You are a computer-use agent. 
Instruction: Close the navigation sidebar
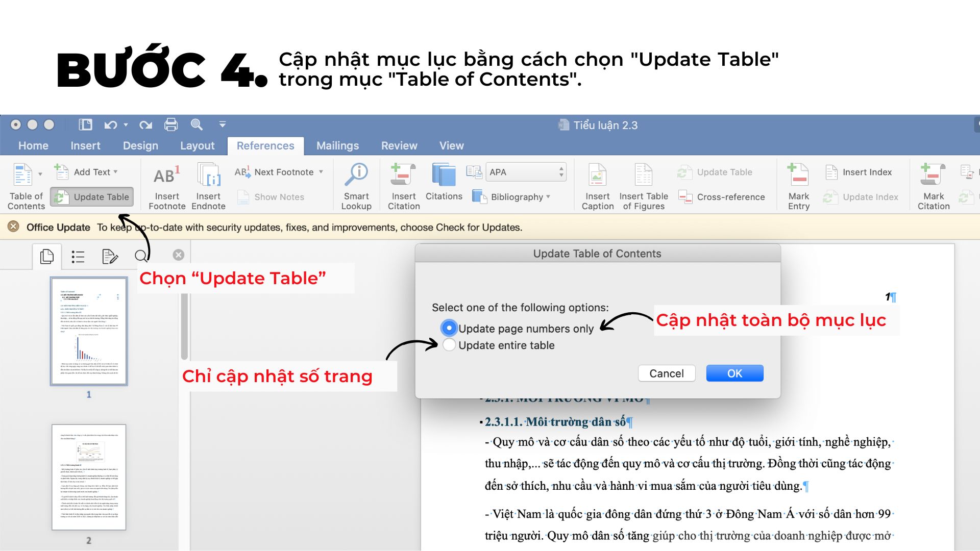pos(178,255)
